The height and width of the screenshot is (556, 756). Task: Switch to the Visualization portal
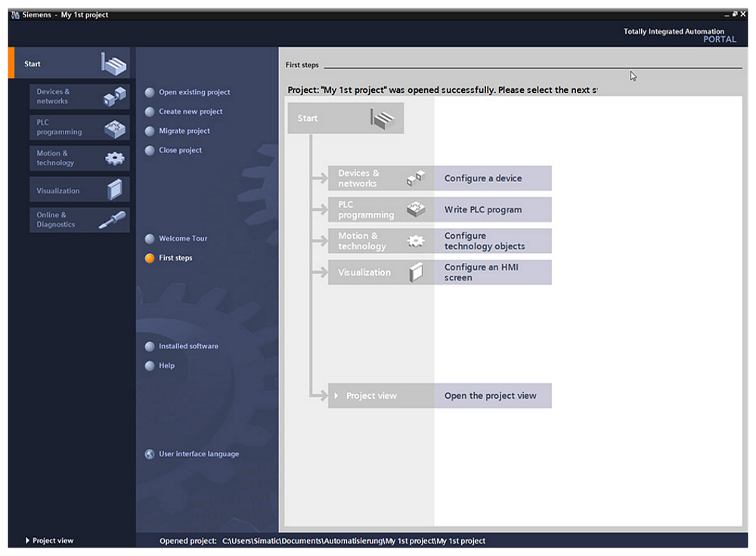[79, 190]
